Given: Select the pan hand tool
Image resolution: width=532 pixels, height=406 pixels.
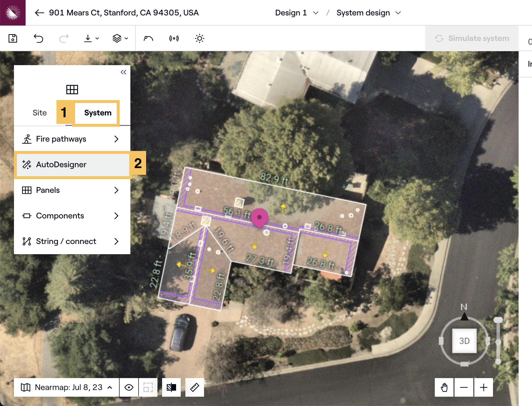Looking at the screenshot, I should [x=444, y=387].
